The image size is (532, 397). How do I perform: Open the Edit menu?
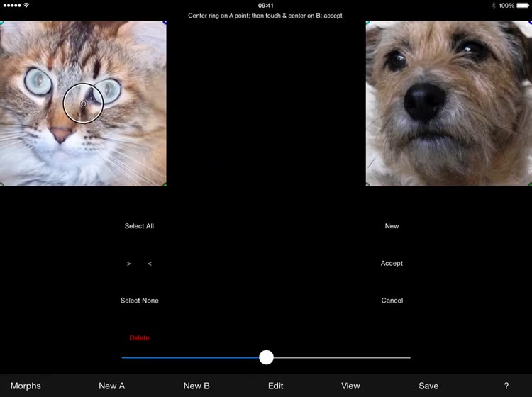click(275, 386)
